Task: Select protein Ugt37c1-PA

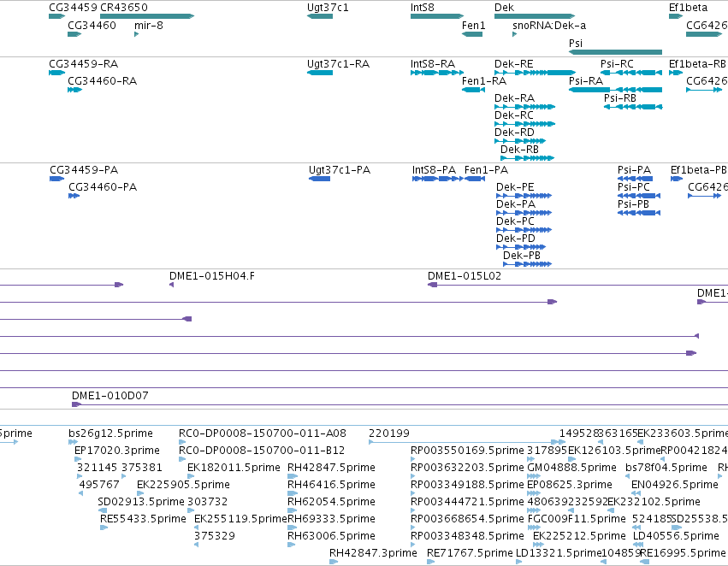Action: click(319, 179)
